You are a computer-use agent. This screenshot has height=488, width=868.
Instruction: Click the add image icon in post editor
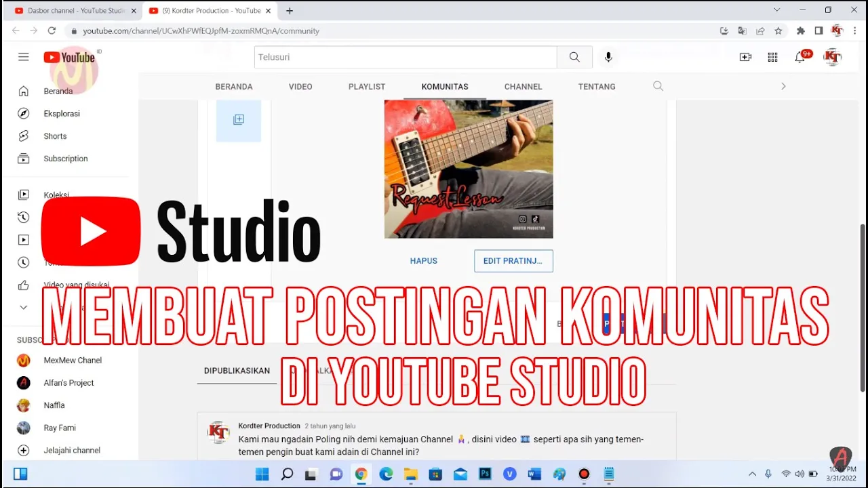(x=238, y=120)
